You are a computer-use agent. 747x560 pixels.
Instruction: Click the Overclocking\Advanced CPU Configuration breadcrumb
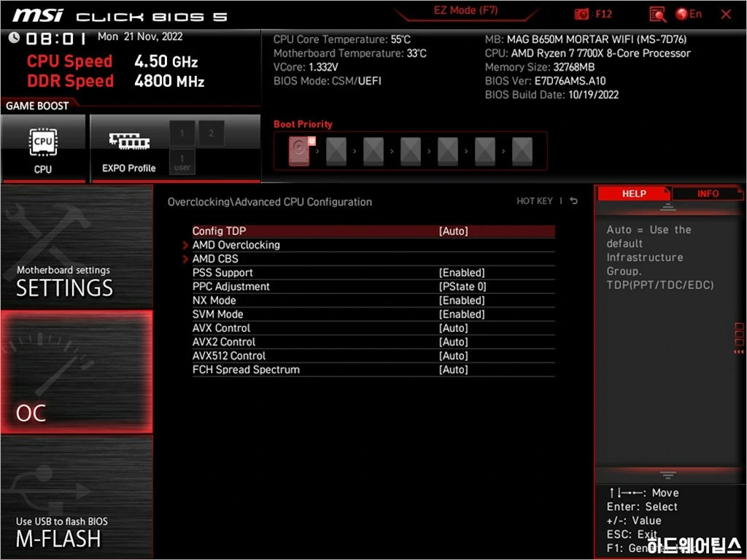(x=270, y=202)
